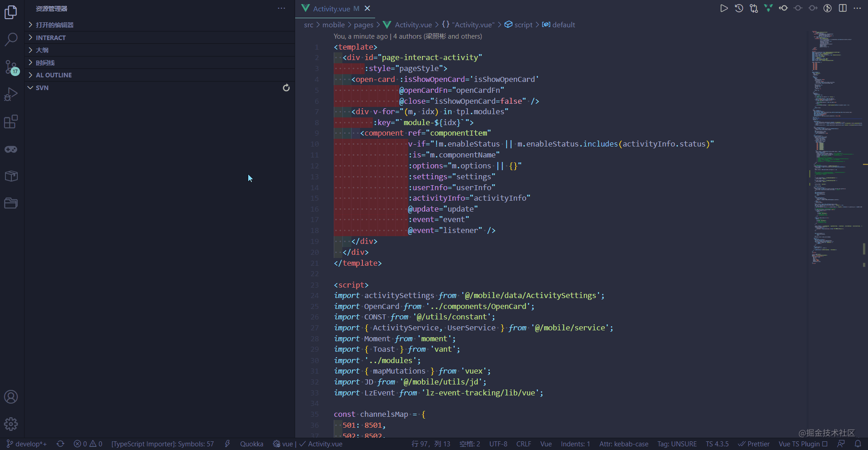Open the Accounts menu icon
This screenshot has height=450, width=868.
click(11, 397)
